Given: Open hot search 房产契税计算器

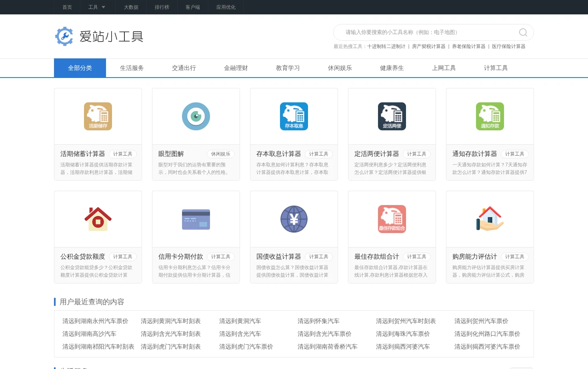Looking at the screenshot, I should click(429, 46).
